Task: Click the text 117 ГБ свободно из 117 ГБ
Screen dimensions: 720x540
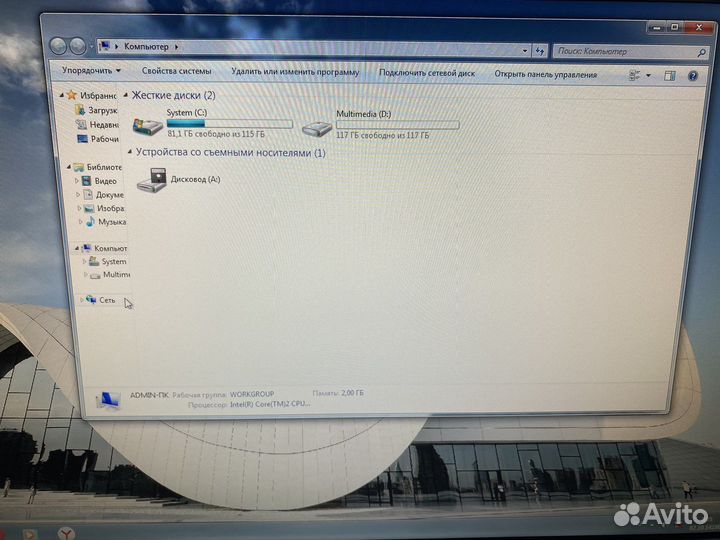Action: pos(382,135)
